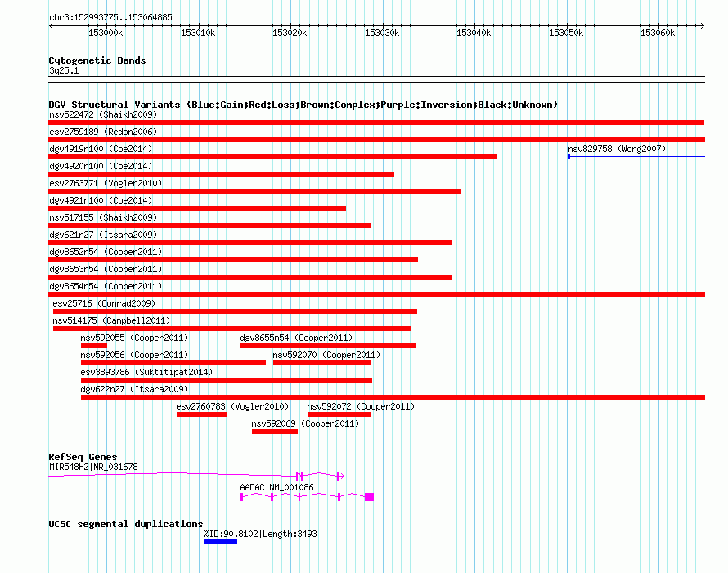728x573 pixels.
Task: Click the DGV Structural Variants track title
Action: tap(303, 105)
